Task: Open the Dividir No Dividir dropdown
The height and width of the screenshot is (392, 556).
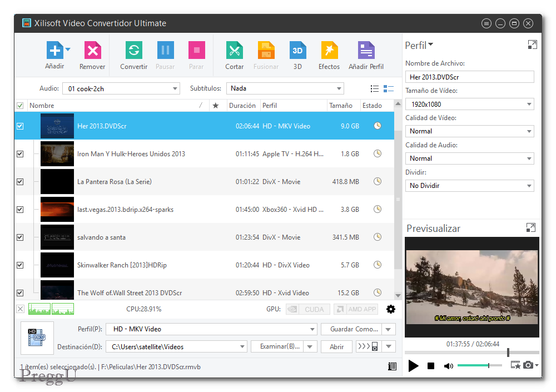Action: [469, 186]
